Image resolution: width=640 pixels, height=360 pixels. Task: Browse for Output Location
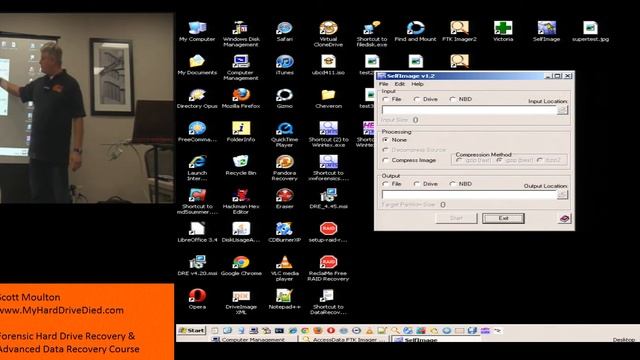pyautogui.click(x=562, y=195)
